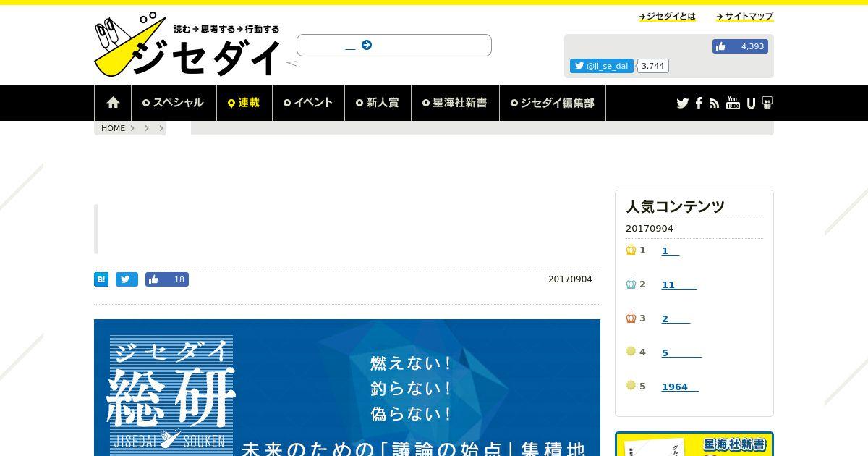Open the YouTube icon in nav bar
Image resolution: width=868 pixels, height=456 pixels.
733,103
